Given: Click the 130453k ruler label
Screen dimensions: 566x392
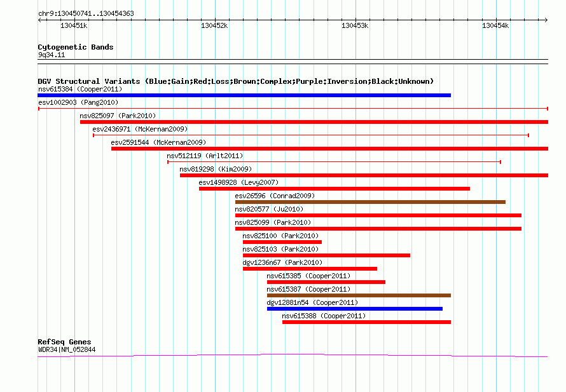Looking at the screenshot, I should [x=355, y=25].
